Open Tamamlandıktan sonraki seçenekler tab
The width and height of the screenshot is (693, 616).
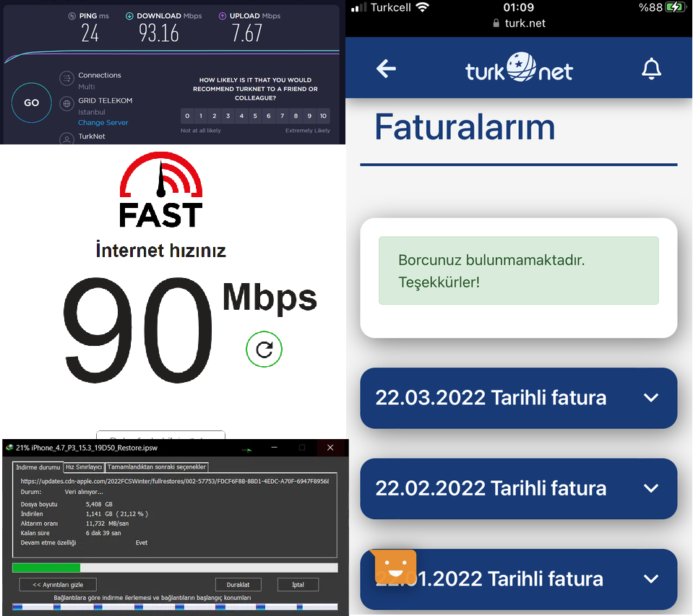point(157,467)
